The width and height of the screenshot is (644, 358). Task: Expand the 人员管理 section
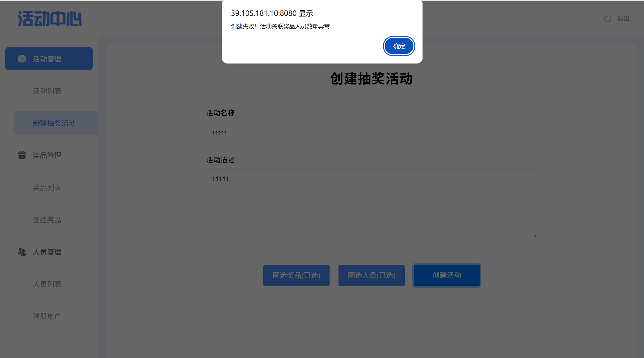tap(47, 252)
